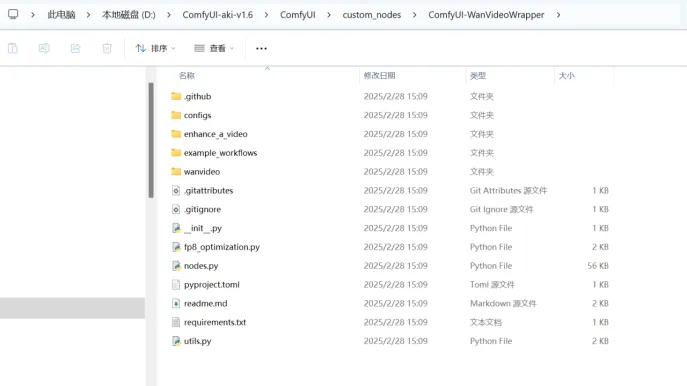Expand chevron after 本地磁盘 (D:) breadcrumb

point(169,15)
